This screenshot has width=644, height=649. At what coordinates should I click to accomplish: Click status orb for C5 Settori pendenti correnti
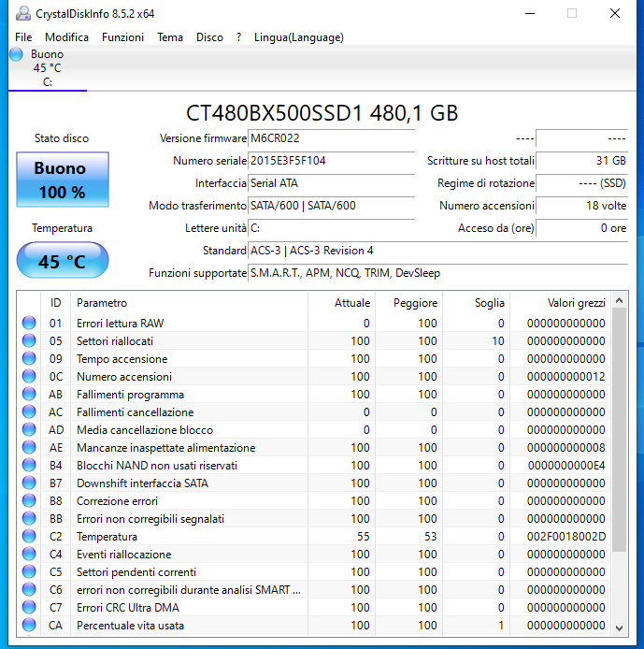click(x=29, y=572)
